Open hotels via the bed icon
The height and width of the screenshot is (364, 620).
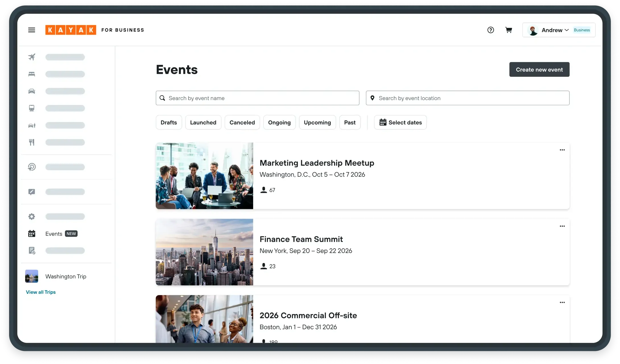[32, 74]
